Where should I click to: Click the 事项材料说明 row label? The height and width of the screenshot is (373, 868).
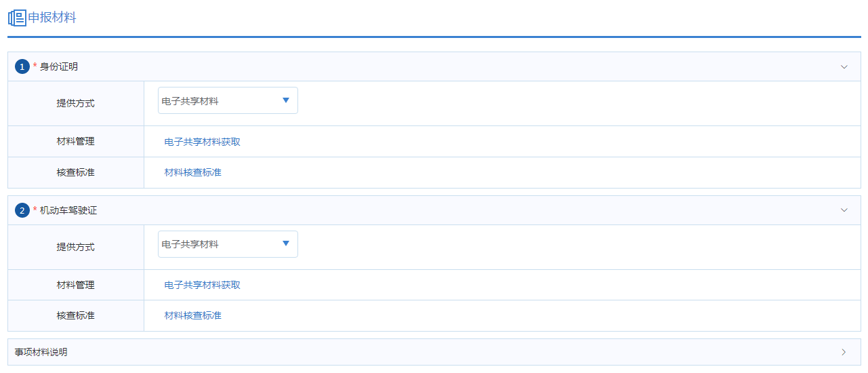[41, 352]
